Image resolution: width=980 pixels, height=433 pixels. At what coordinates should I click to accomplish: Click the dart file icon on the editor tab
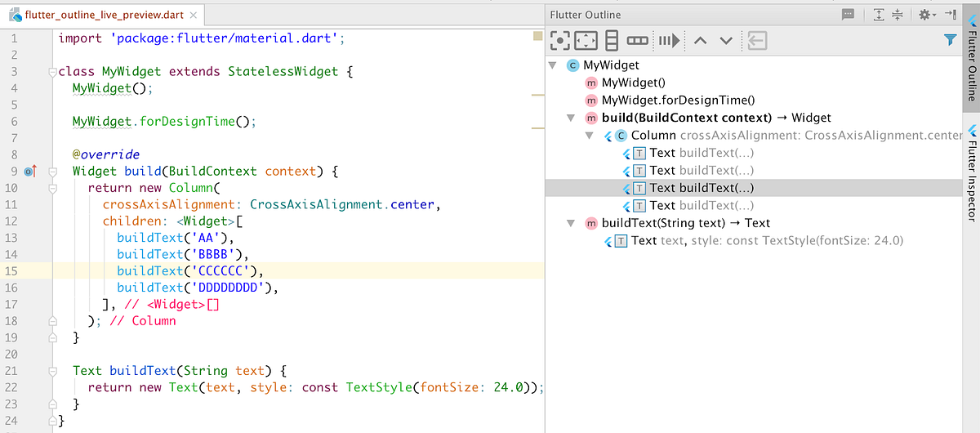click(15, 16)
